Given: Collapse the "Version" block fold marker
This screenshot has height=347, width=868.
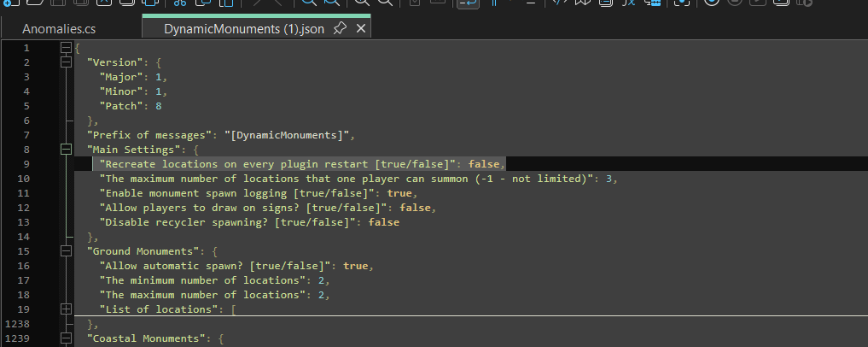Looking at the screenshot, I should point(66,62).
